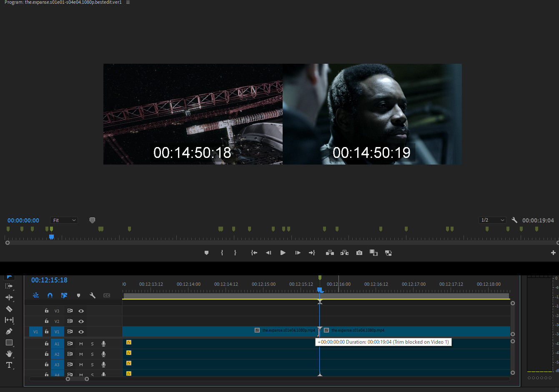Choose the Type tool
This screenshot has height=392, width=559.
point(9,365)
